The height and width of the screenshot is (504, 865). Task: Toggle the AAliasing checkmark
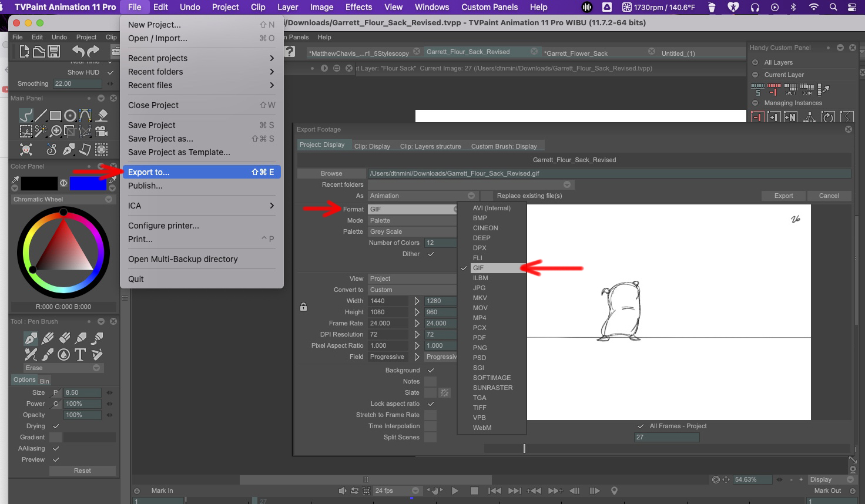[x=56, y=448]
